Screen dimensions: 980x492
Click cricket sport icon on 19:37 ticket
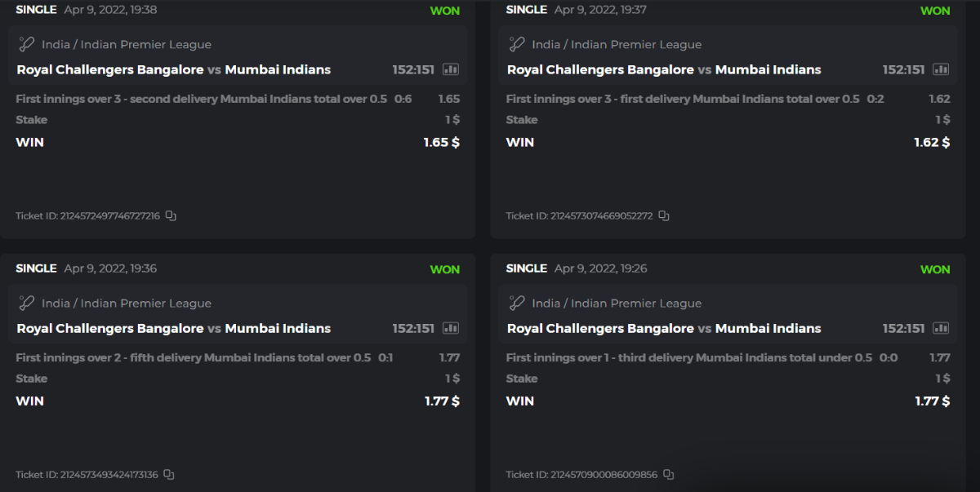517,44
